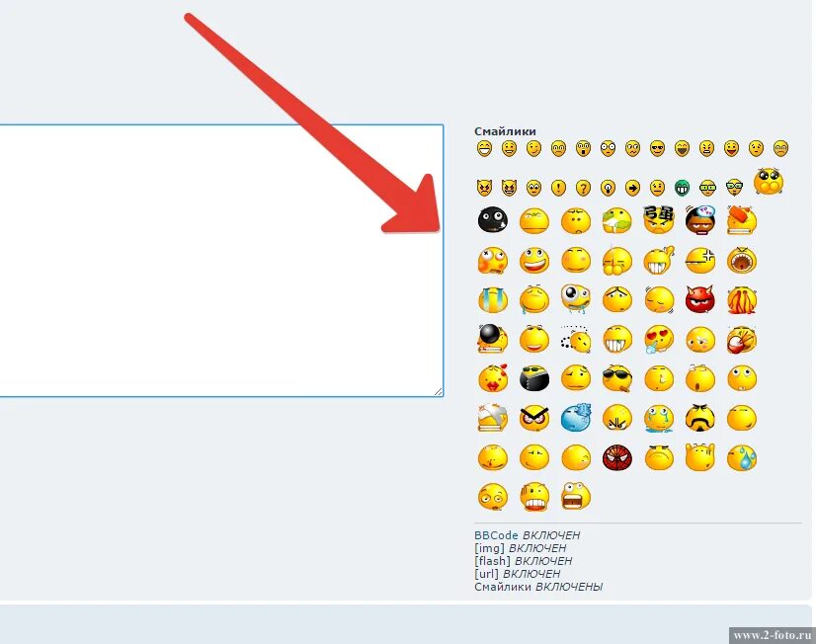The height and width of the screenshot is (644, 816).
Task: Choose the Spider-Man mask smiley
Action: click(x=617, y=457)
